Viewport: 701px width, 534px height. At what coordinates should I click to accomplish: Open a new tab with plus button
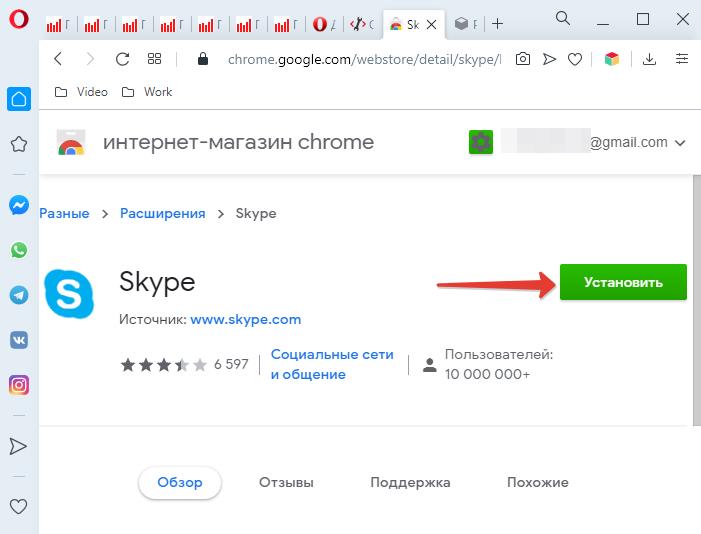click(x=498, y=23)
